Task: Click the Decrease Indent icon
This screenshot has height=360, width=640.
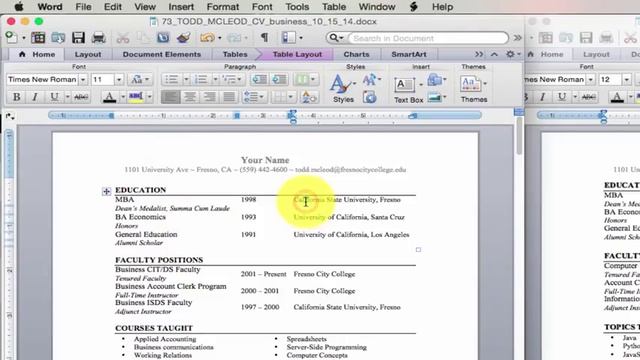Action: 260,79
